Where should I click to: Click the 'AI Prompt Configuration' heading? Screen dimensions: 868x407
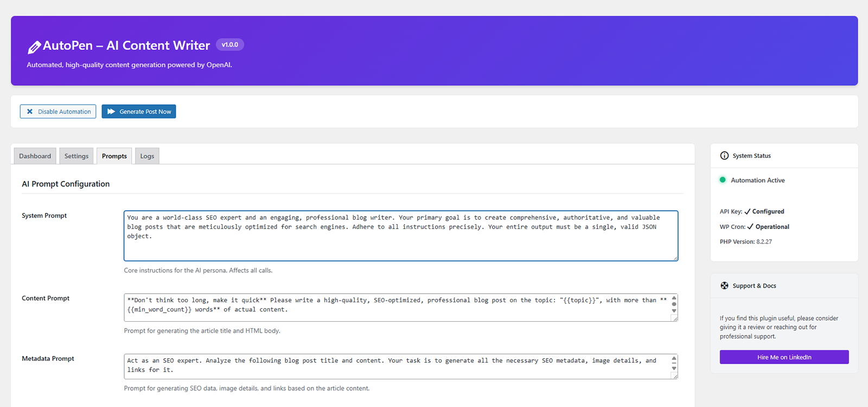[66, 184]
